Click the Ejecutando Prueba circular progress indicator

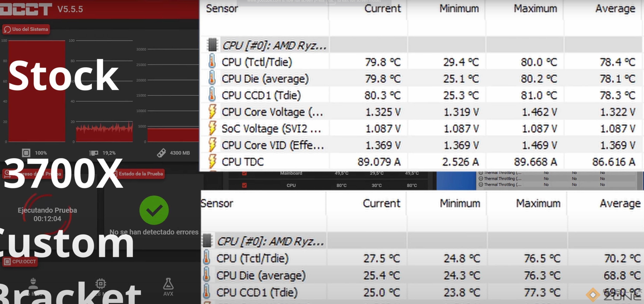[x=47, y=214]
